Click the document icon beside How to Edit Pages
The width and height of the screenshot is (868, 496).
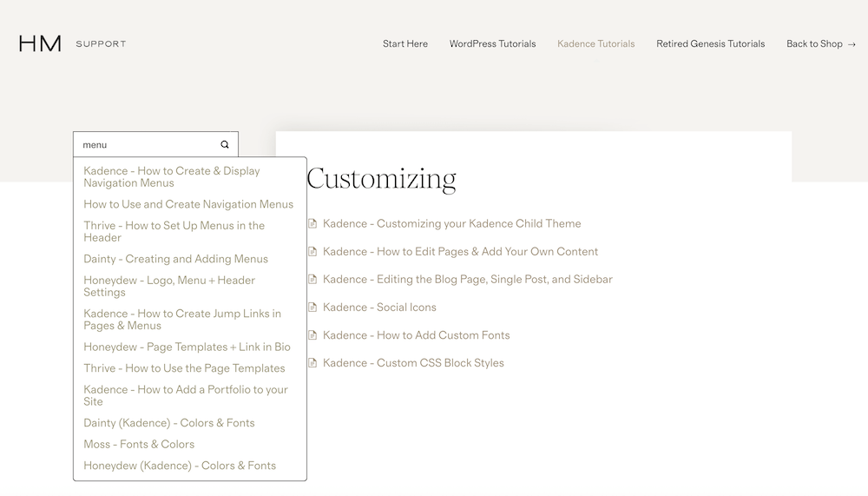coord(312,252)
